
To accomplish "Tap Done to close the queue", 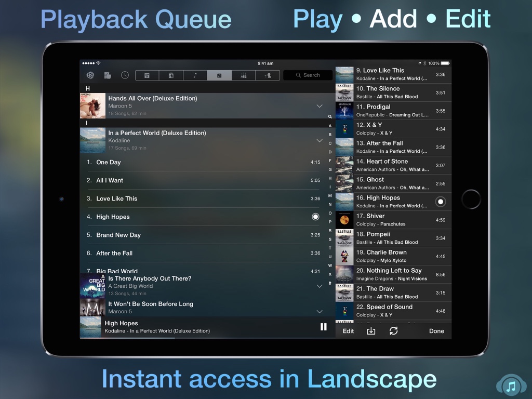I will click(436, 331).
